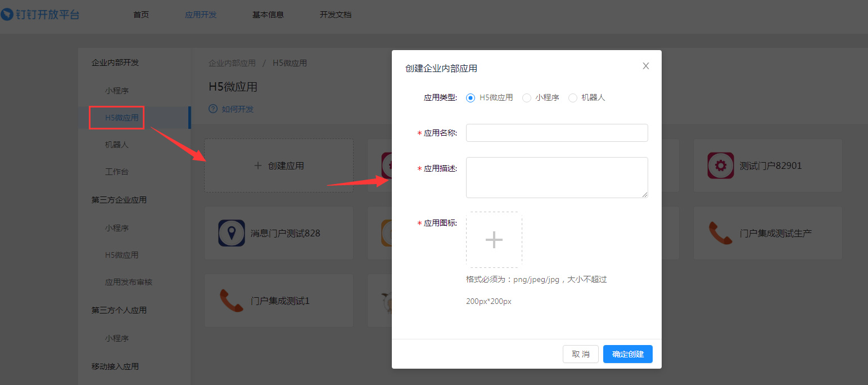Select 小程序 under 企业内部开发
This screenshot has height=385, width=868.
[x=117, y=91]
